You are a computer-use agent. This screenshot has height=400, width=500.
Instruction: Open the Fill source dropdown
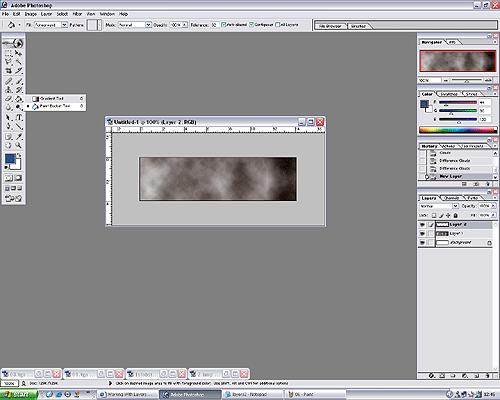tap(51, 25)
